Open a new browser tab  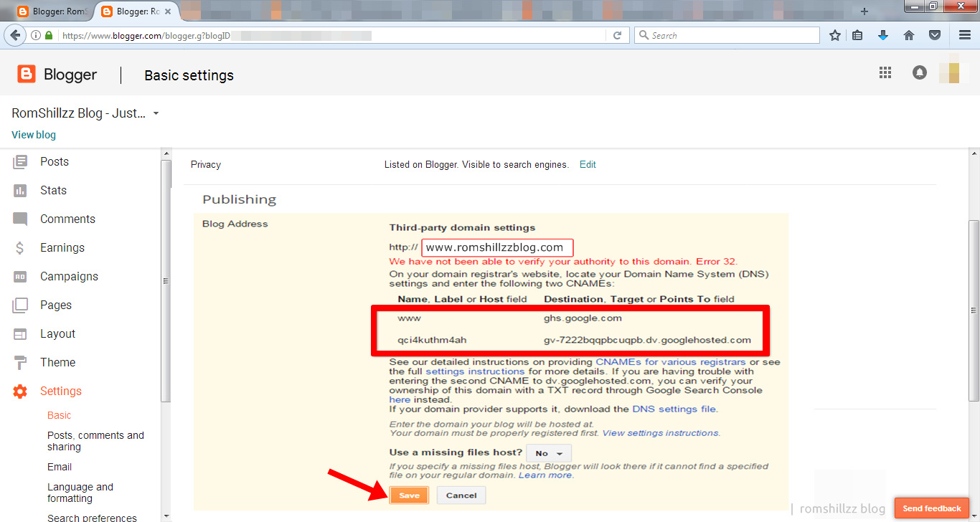864,11
